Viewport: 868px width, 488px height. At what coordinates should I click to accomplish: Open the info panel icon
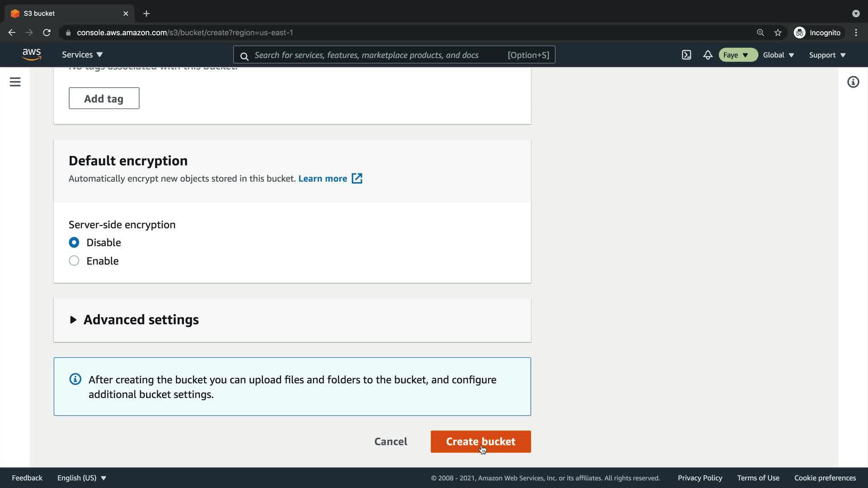853,82
